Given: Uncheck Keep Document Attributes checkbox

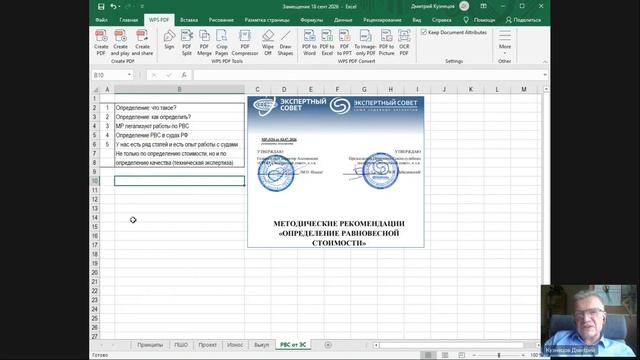Looking at the screenshot, I should click(424, 32).
